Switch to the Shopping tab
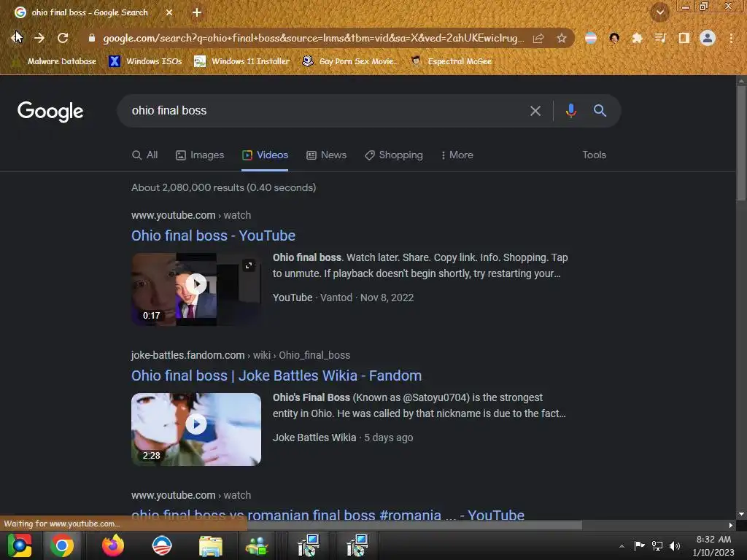Image resolution: width=747 pixels, height=560 pixels. click(x=393, y=155)
